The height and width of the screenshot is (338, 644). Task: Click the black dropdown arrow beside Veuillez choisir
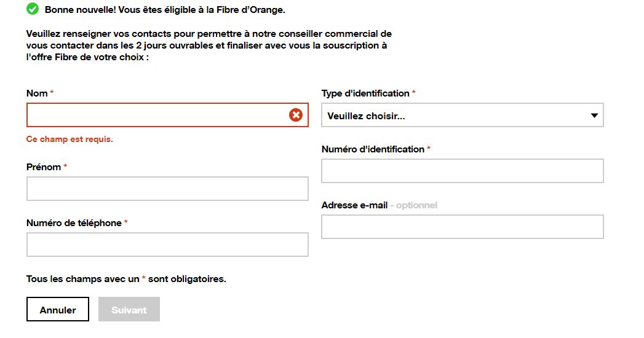(x=594, y=116)
